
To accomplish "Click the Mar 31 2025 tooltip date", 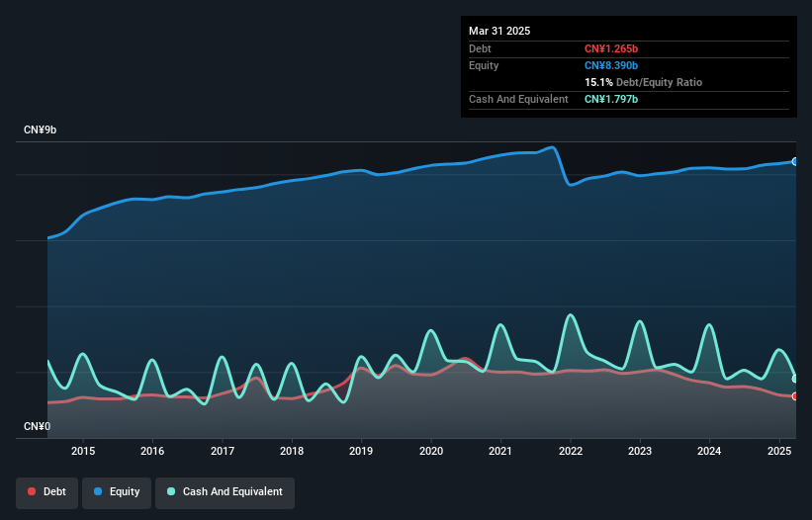I will pyautogui.click(x=499, y=31).
